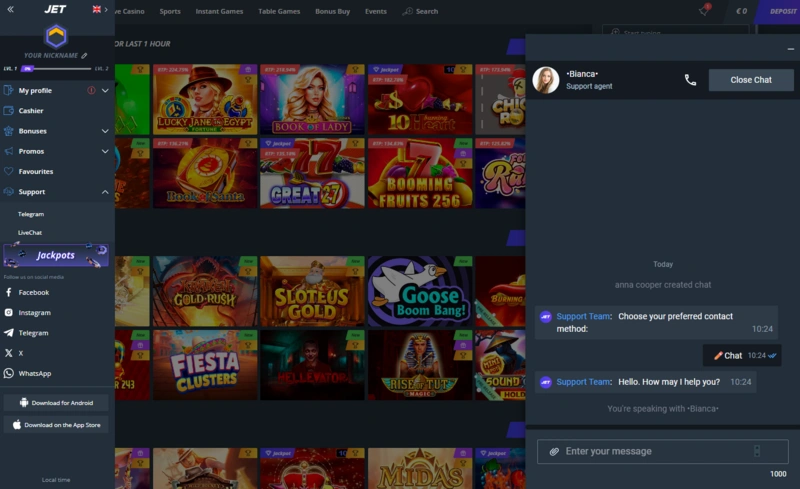Click the Cashier wallet icon
The height and width of the screenshot is (489, 800).
pos(9,111)
